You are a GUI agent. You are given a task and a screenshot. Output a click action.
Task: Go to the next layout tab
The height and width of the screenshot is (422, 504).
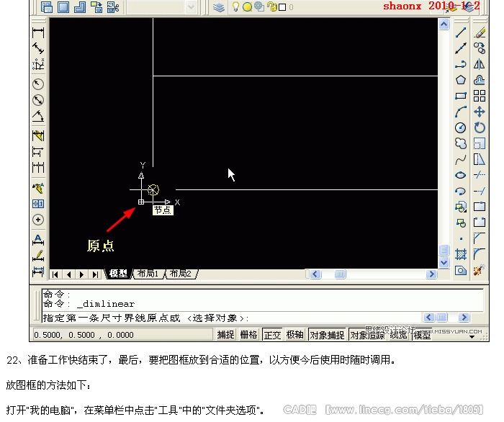pyautogui.click(x=81, y=274)
